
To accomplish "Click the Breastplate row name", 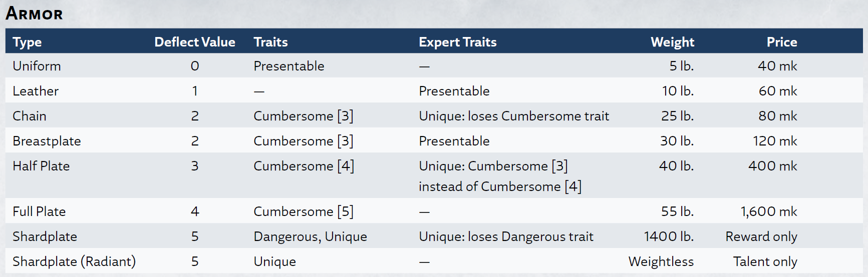I will coord(47,141).
